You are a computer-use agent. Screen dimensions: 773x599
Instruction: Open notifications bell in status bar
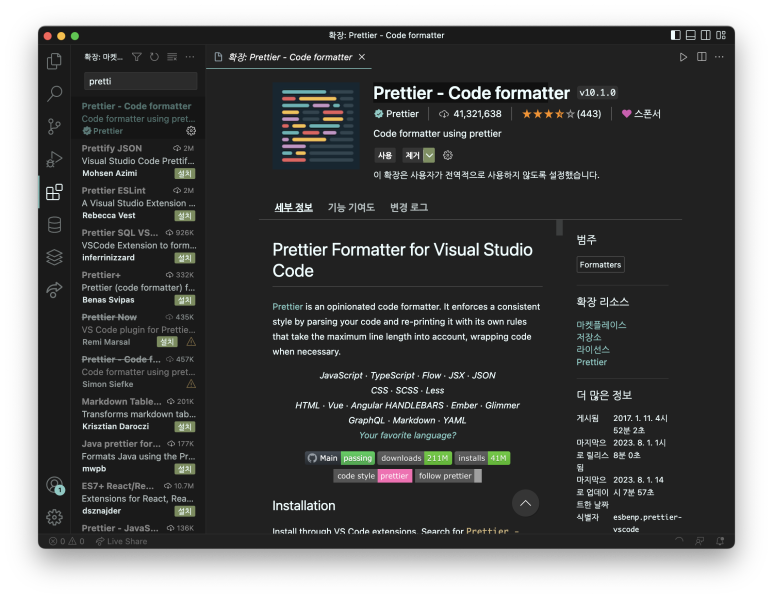(720, 541)
